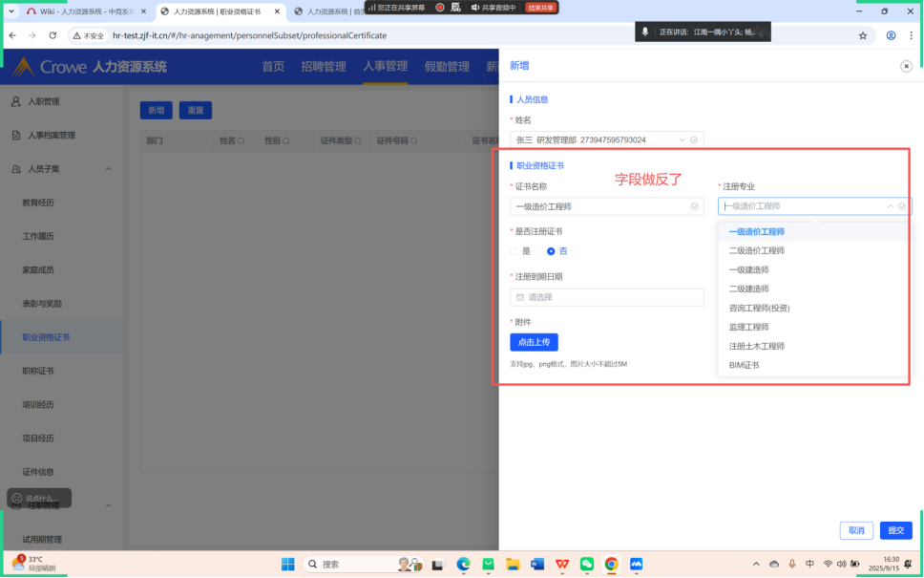Open File Explorer from taskbar
The width and height of the screenshot is (924, 578).
pyautogui.click(x=513, y=565)
